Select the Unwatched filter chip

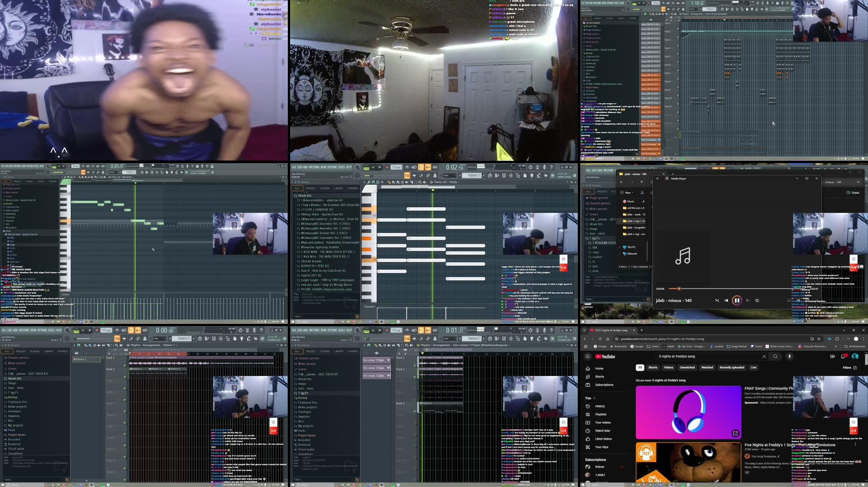(x=687, y=367)
